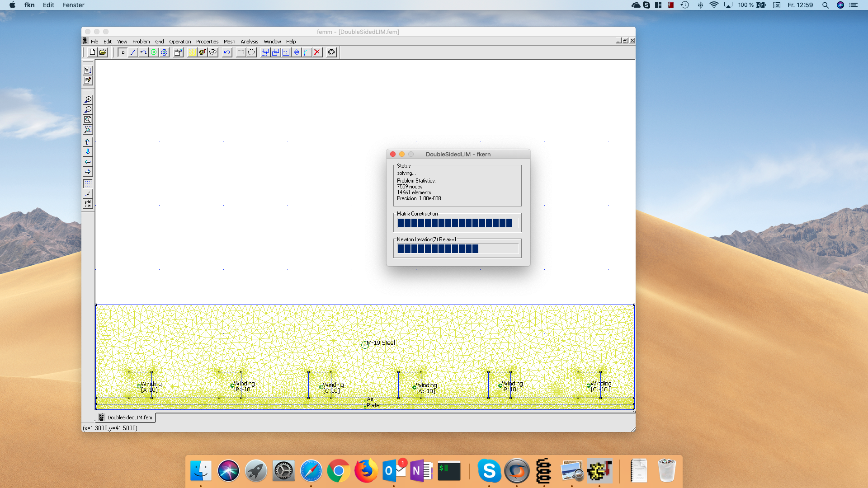Open the Properties menu

click(207, 41)
